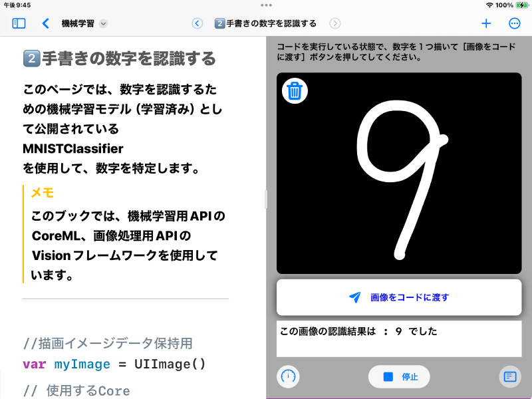Stop the running code with 停止

coord(399,376)
